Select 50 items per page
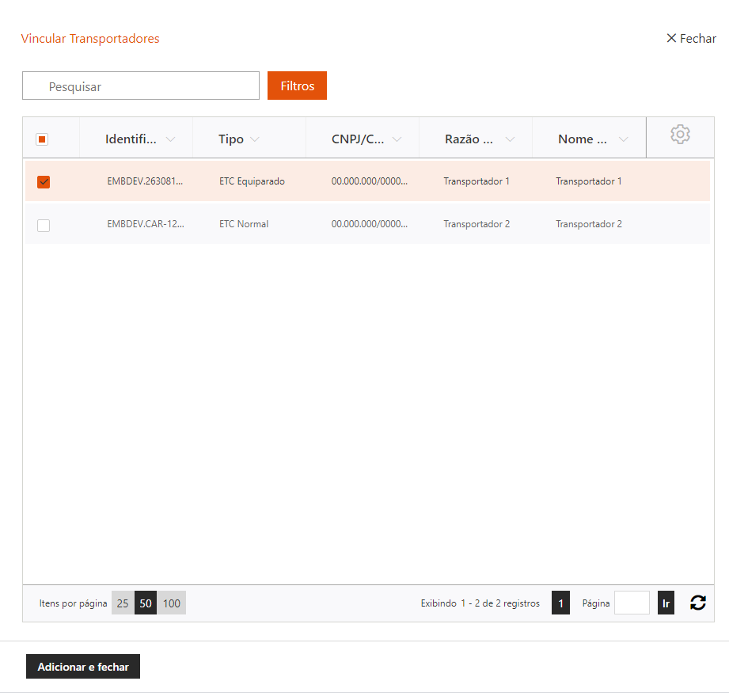 click(x=146, y=603)
